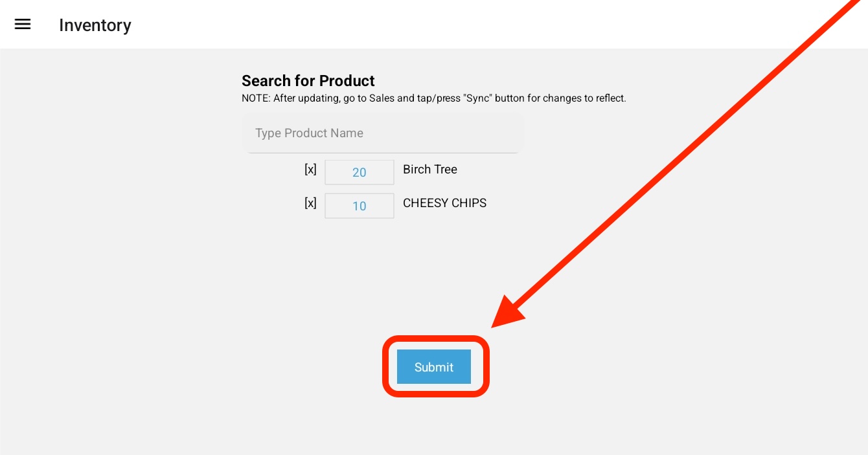Submit the inventory changes

[x=433, y=367]
